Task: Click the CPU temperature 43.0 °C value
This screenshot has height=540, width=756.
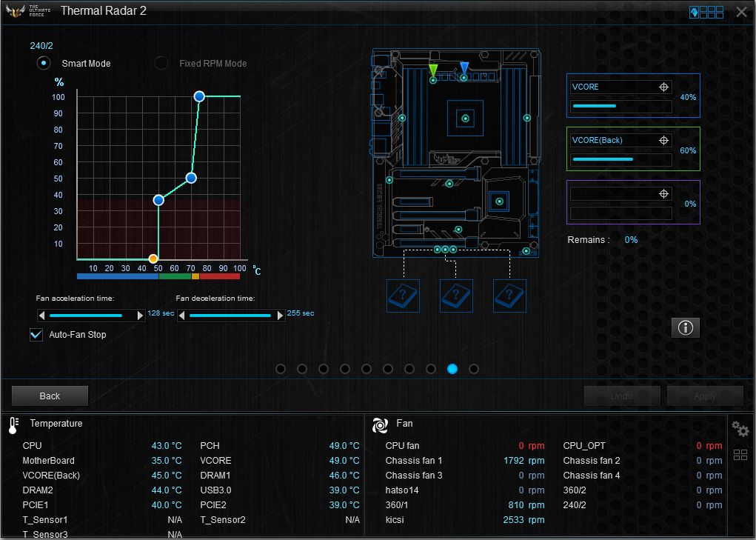Action: pos(167,446)
